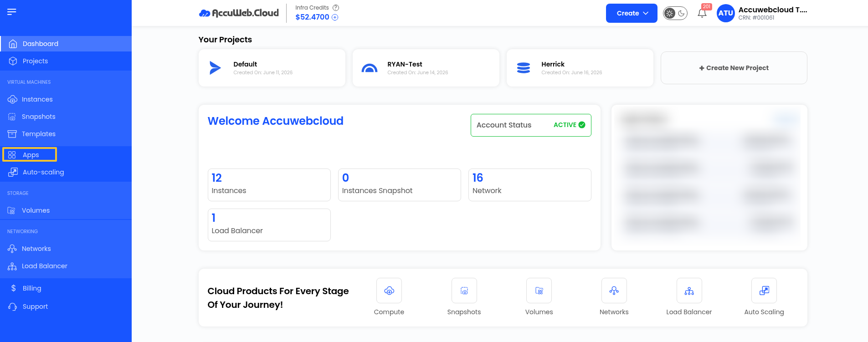Click the Billing dollar icon in sidebar
Screen dimensions: 868x342
click(x=14, y=288)
